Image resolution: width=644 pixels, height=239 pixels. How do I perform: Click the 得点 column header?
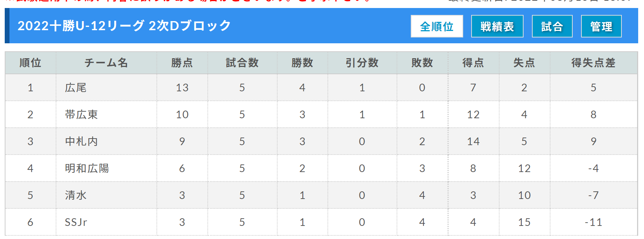473,63
